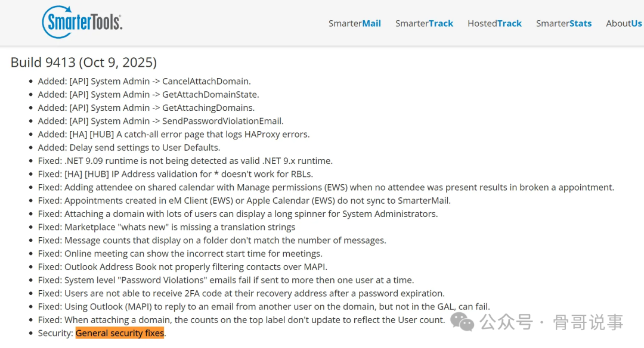Click the CancelAttachDomain changelog entry
The height and width of the screenshot is (348, 644).
[x=144, y=81]
